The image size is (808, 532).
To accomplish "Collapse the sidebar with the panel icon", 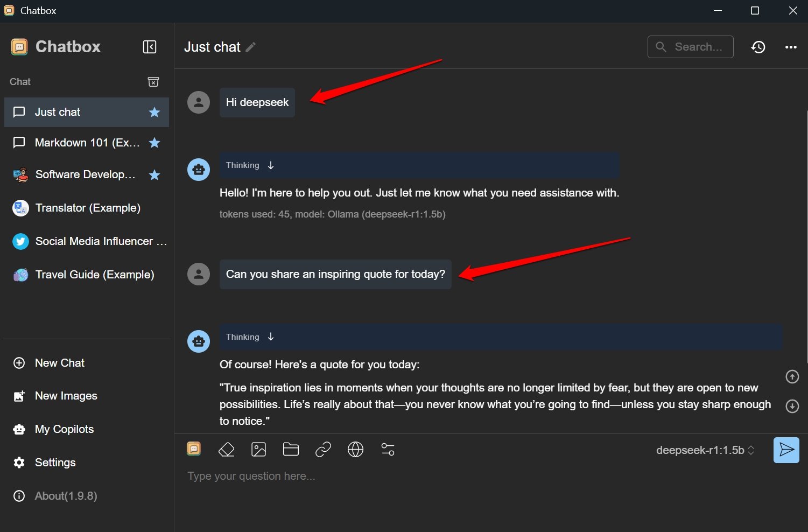I will tap(150, 47).
